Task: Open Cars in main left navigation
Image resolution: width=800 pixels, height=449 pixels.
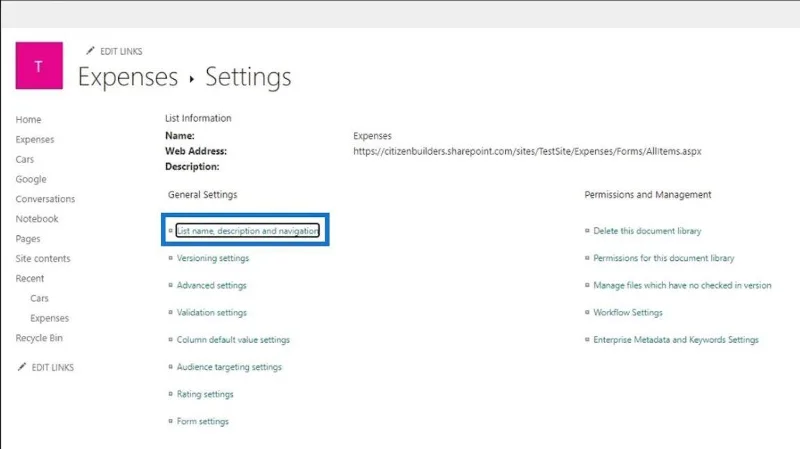Action: (24, 159)
